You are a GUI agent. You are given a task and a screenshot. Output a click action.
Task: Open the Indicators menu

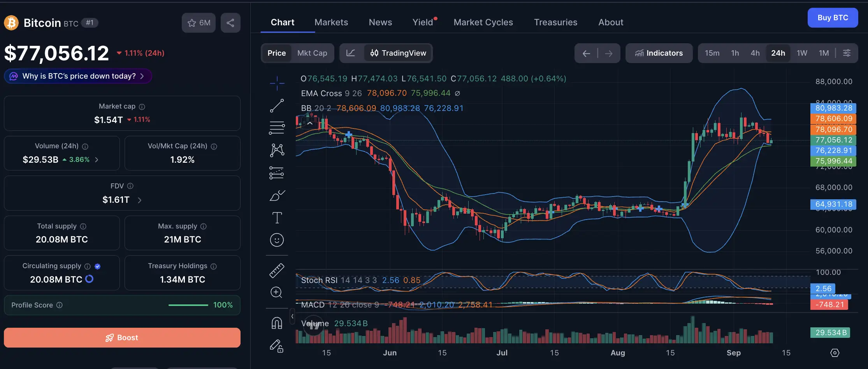click(659, 53)
